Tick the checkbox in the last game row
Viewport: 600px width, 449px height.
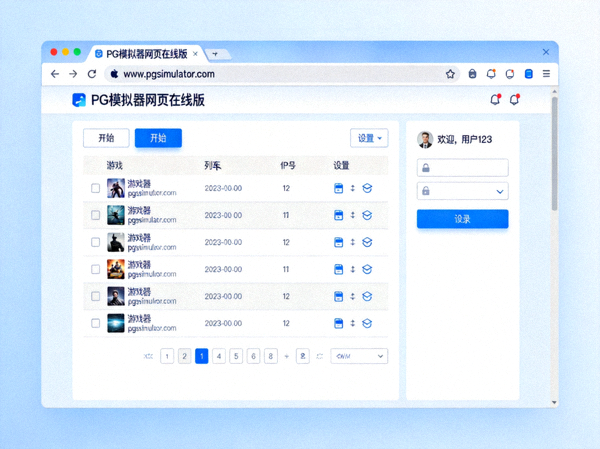[x=95, y=323]
